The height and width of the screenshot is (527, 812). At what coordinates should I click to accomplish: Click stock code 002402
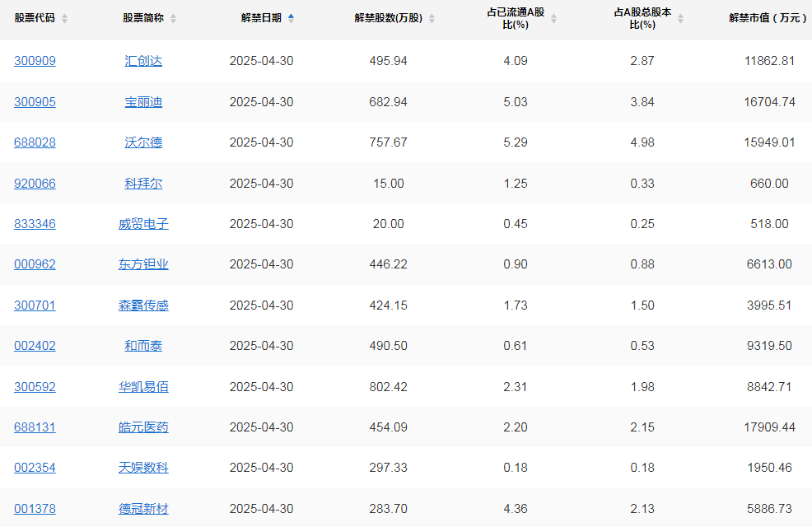(35, 346)
